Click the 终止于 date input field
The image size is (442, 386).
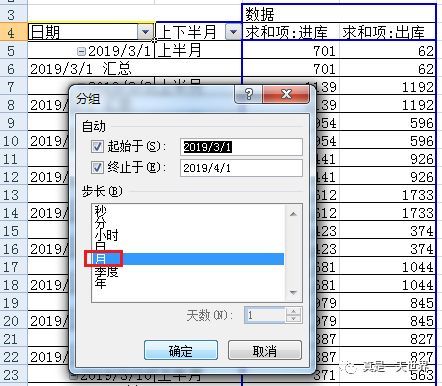point(241,168)
